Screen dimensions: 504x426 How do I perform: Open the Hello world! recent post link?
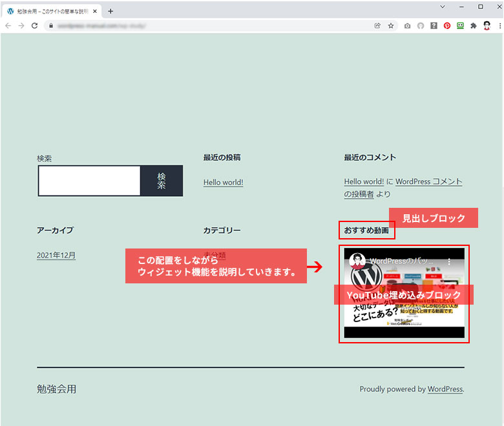pos(224,183)
